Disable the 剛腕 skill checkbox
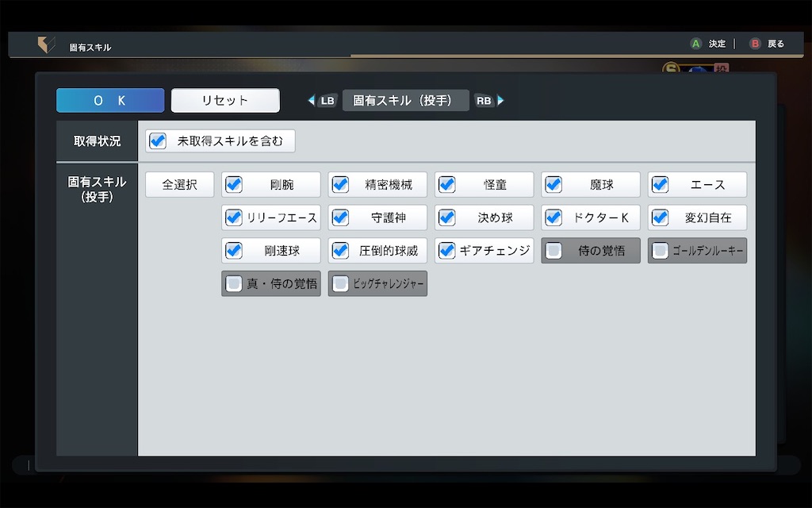 (232, 184)
